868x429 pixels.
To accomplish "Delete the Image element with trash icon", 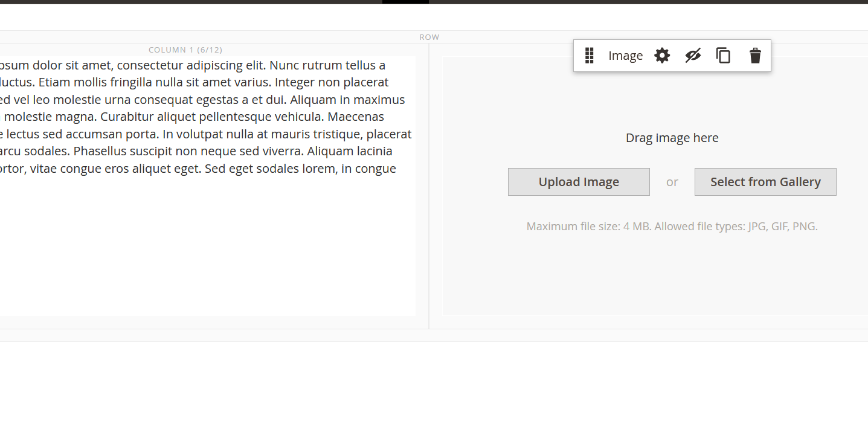I will [x=755, y=56].
